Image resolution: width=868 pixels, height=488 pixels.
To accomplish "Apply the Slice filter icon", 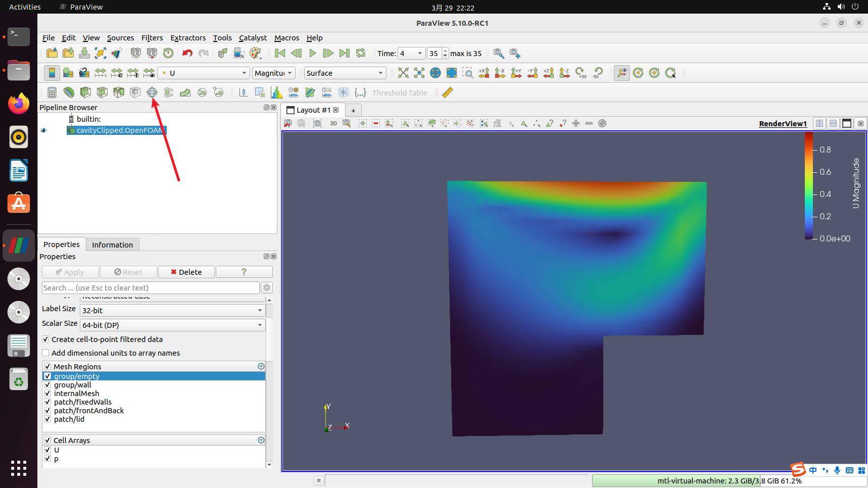I will coord(102,92).
